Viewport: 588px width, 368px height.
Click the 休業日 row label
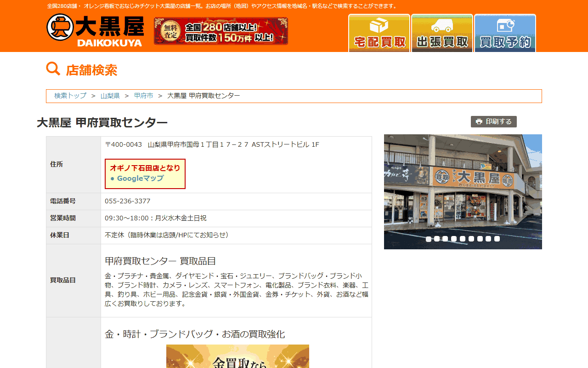(x=60, y=235)
